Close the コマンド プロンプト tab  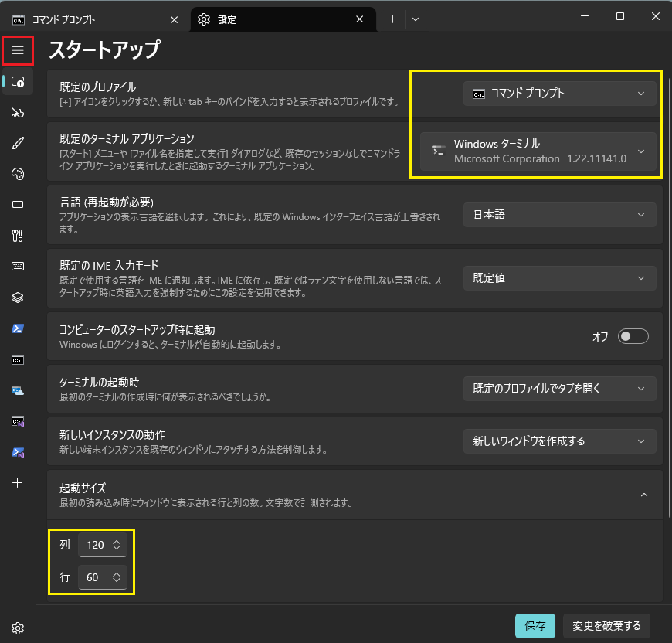174,20
